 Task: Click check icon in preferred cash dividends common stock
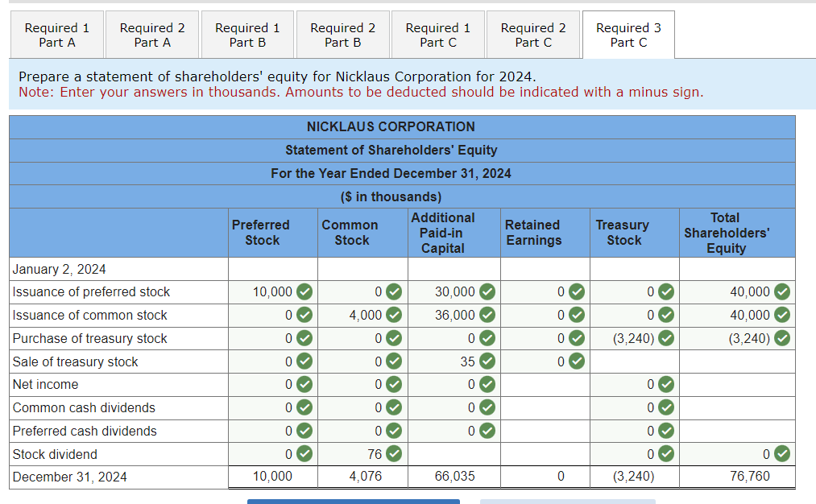pyautogui.click(x=394, y=431)
